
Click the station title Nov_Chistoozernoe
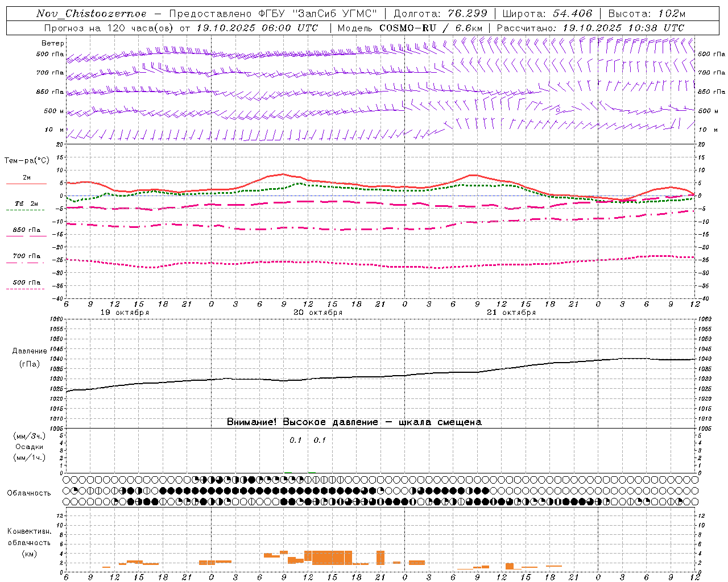91,14
